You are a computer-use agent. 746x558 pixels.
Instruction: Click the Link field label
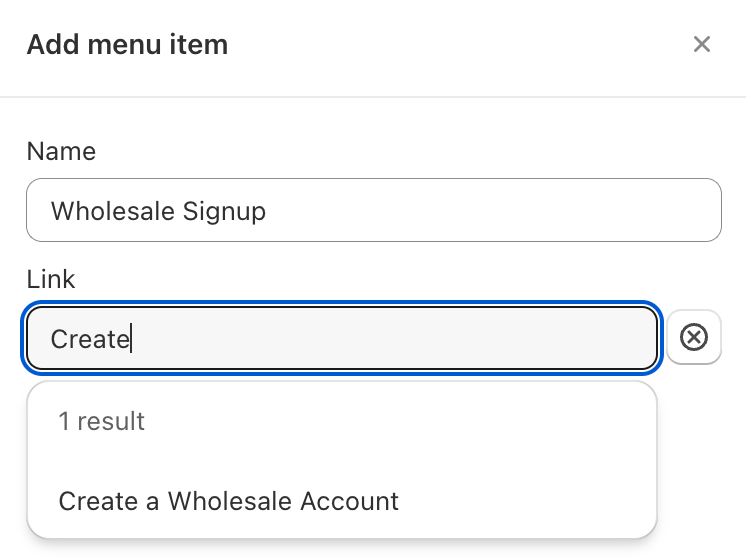pyautogui.click(x=51, y=279)
